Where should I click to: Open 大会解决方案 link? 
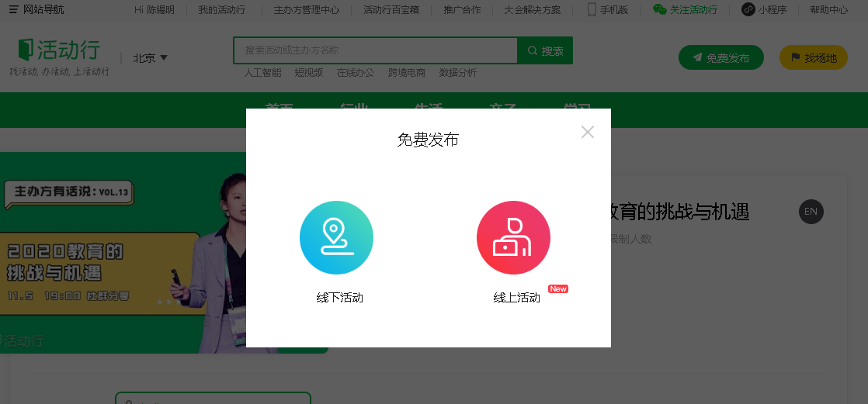pos(532,10)
